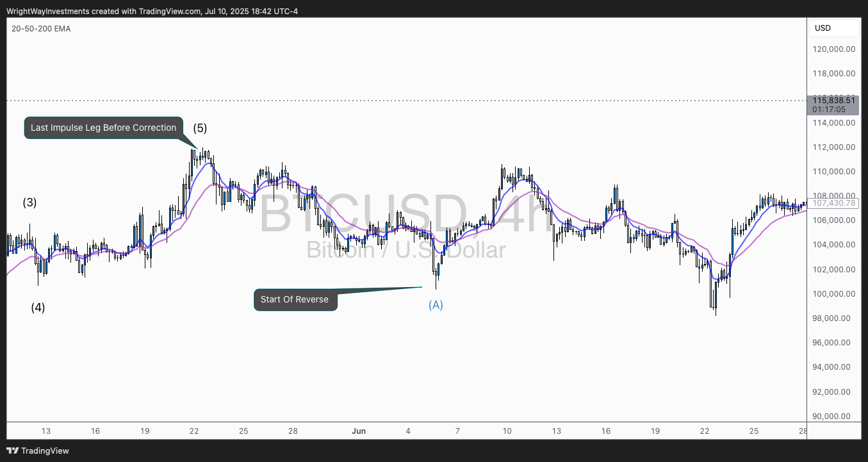868x462 pixels.
Task: Click date 10 on the time axis
Action: (507, 431)
